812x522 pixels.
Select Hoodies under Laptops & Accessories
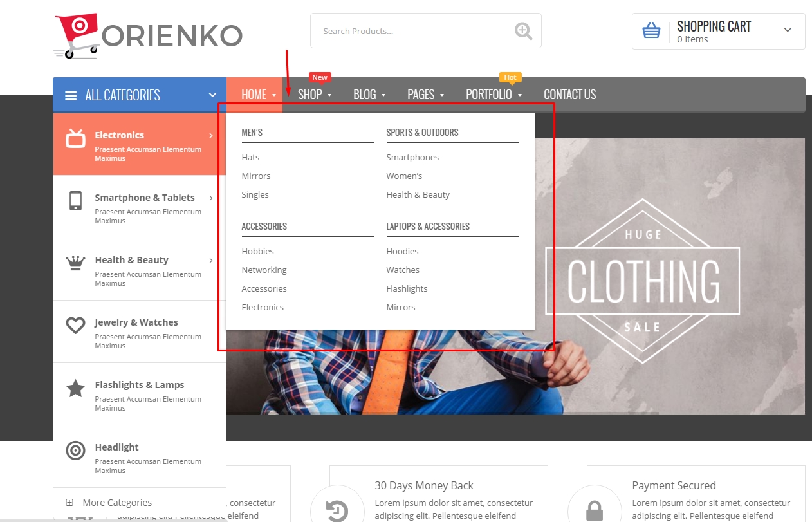pyautogui.click(x=402, y=251)
